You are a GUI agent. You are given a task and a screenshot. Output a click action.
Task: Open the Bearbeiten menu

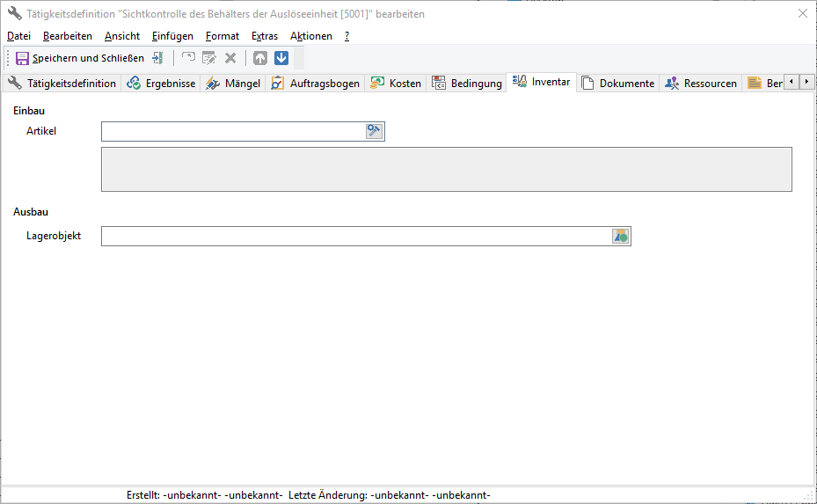pos(68,36)
